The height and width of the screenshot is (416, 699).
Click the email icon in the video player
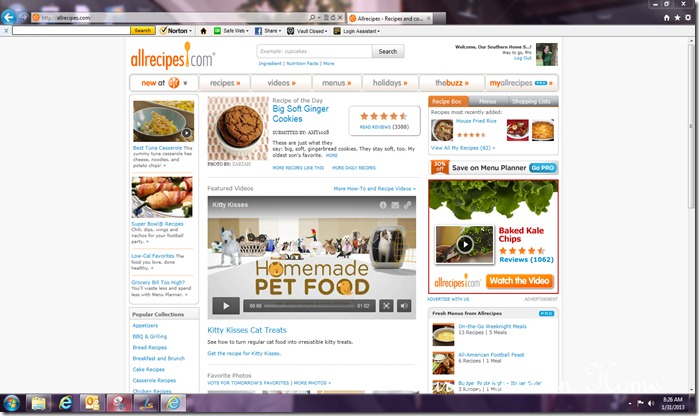click(x=395, y=205)
